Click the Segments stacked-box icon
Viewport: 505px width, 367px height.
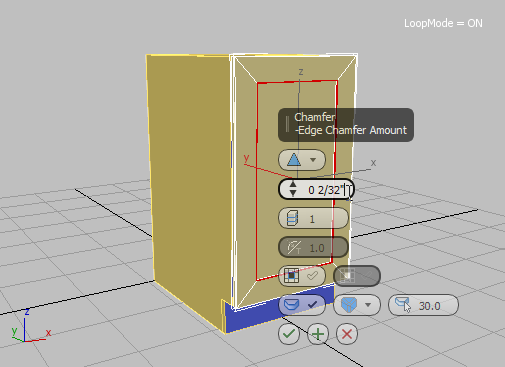(292, 219)
